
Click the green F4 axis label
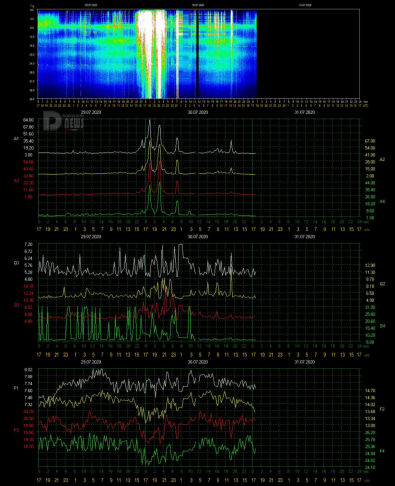coord(382,451)
